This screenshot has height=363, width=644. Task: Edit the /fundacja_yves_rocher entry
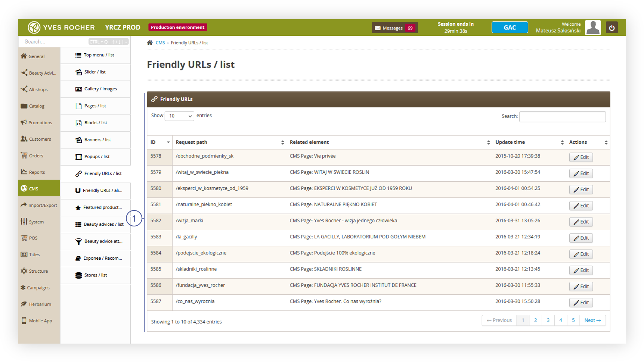581,287
